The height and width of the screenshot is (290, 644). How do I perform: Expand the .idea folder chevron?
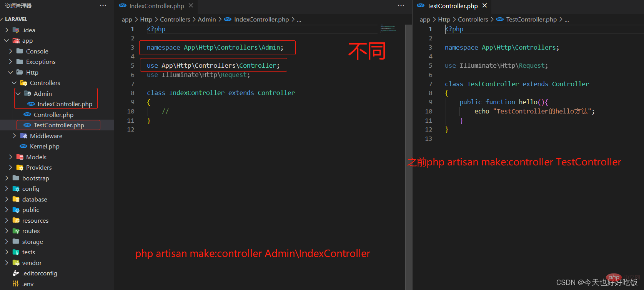pos(7,30)
